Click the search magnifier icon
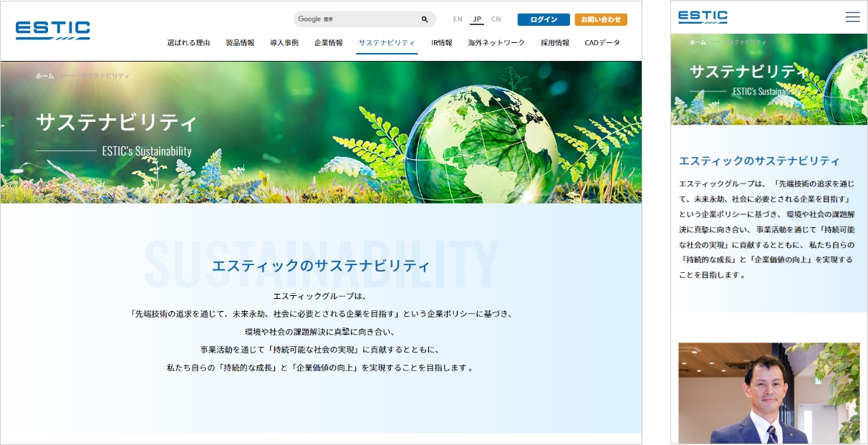 (x=425, y=19)
